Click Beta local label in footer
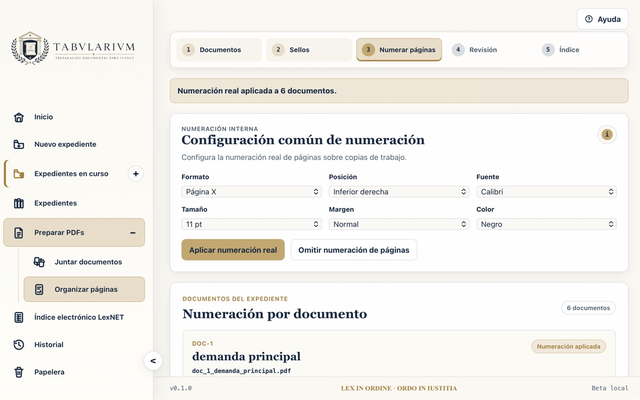The width and height of the screenshot is (640, 400). tap(610, 388)
